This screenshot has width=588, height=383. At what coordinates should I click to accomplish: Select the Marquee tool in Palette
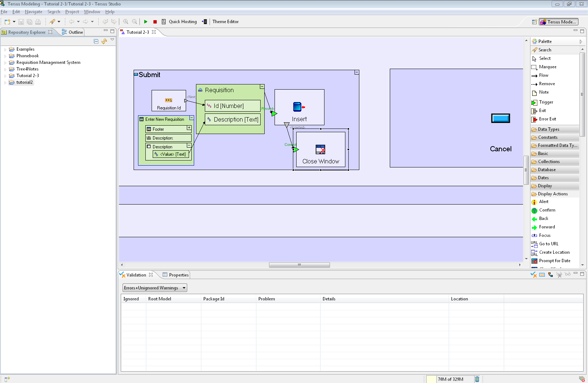(x=547, y=67)
